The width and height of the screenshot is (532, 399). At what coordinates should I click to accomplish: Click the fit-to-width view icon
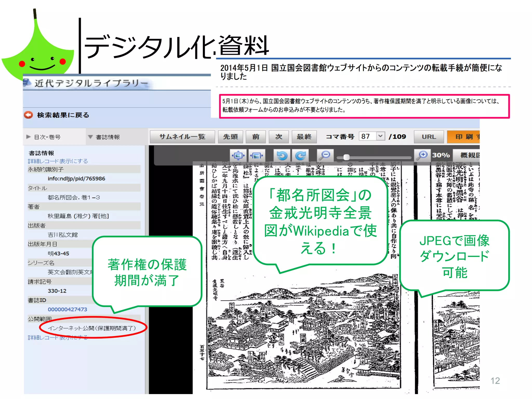click(x=257, y=155)
